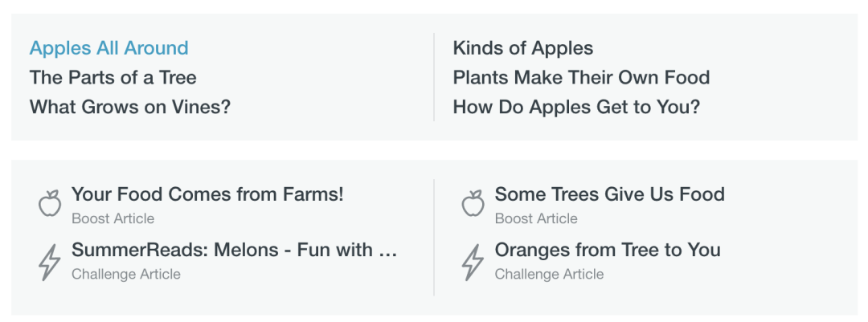Click lightning bolt icon beside Oranges from Tree to You

click(x=473, y=262)
